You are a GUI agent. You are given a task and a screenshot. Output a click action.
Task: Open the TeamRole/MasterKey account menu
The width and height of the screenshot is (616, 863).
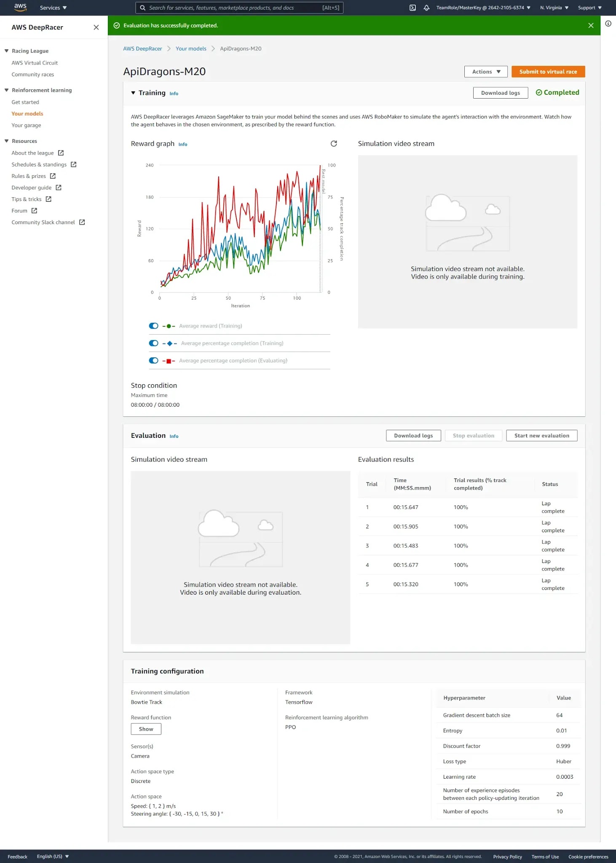pos(483,8)
